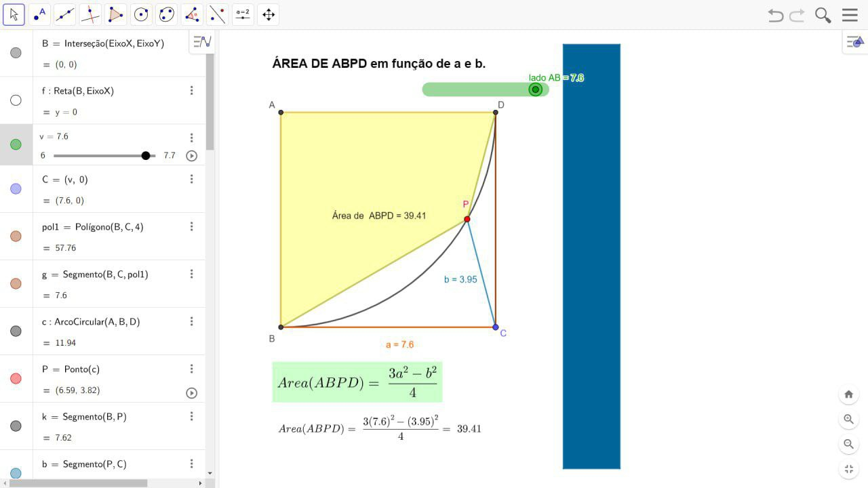Select the Circle with Center tool
Viewport: 868px width, 488px height.
[141, 14]
